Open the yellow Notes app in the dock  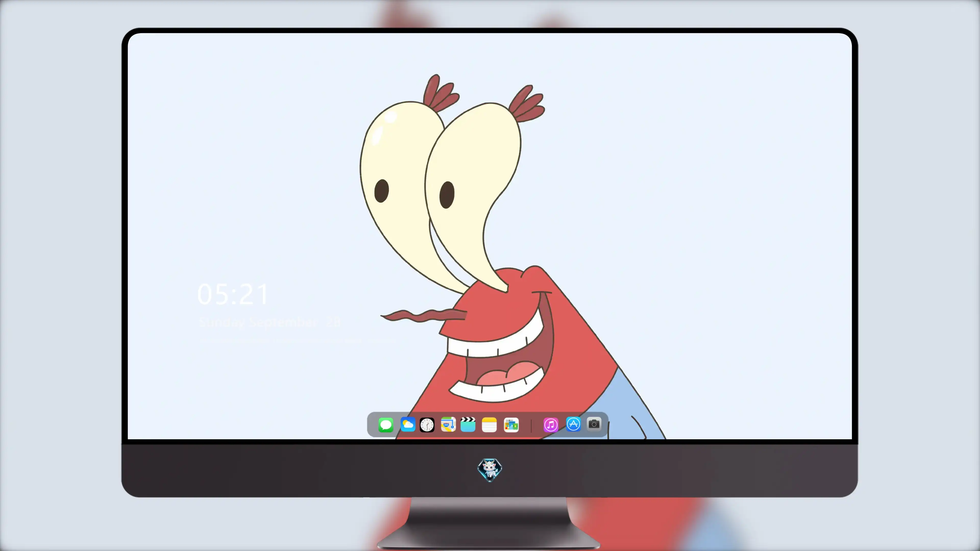[x=489, y=425]
